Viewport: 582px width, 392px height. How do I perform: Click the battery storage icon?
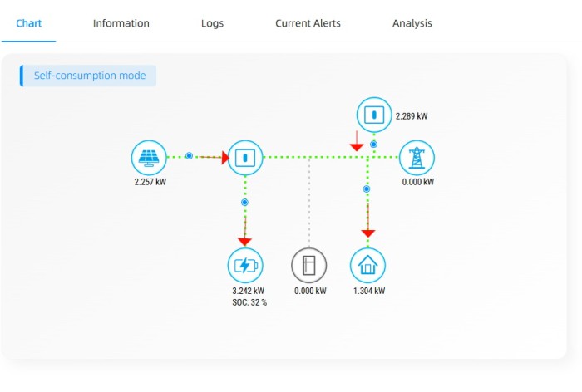[x=245, y=266]
